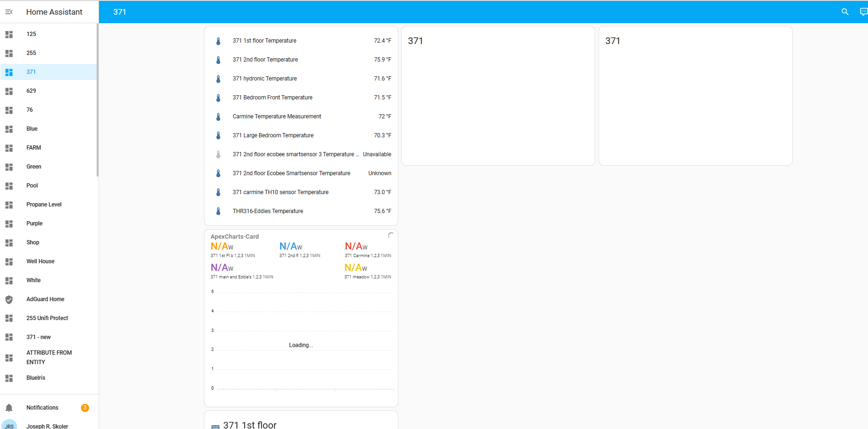Image resolution: width=868 pixels, height=429 pixels.
Task: Open details for Carmine Temperature Measurement
Action: pyautogui.click(x=277, y=116)
